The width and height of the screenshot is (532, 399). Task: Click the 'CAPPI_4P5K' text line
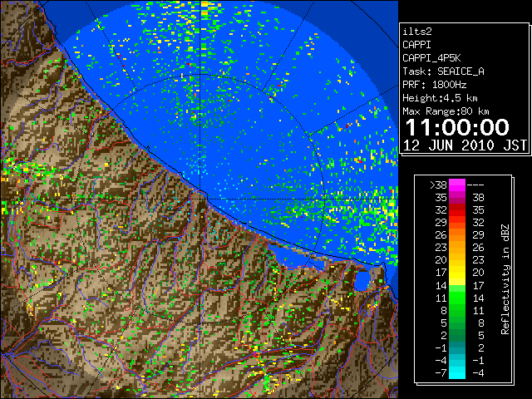click(431, 58)
